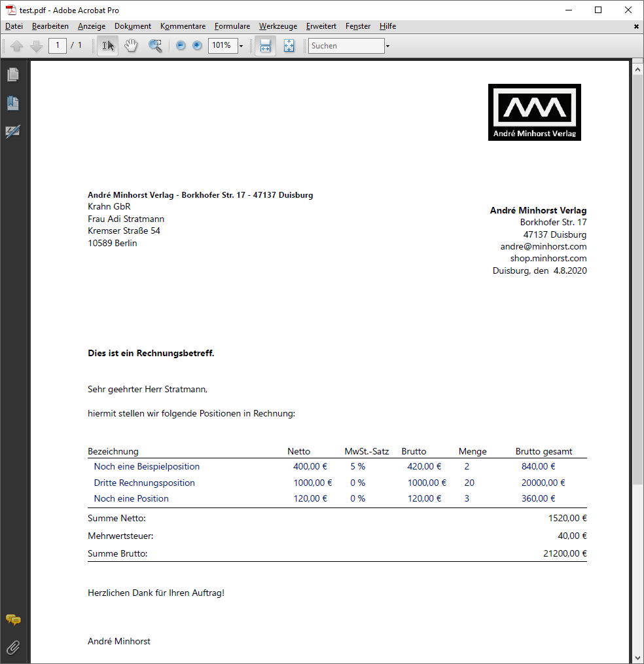This screenshot has height=664, width=644.
Task: Activate the Hand tool
Action: [x=132, y=46]
